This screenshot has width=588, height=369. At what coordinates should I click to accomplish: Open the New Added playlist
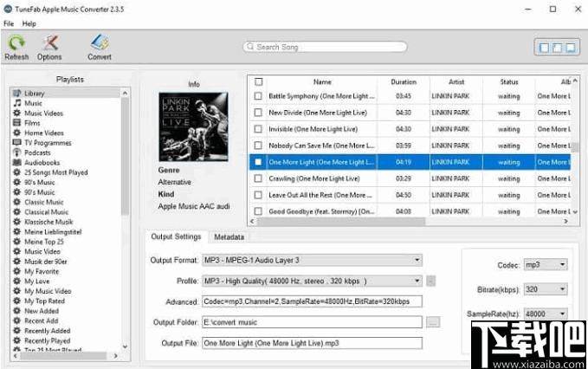(x=42, y=311)
